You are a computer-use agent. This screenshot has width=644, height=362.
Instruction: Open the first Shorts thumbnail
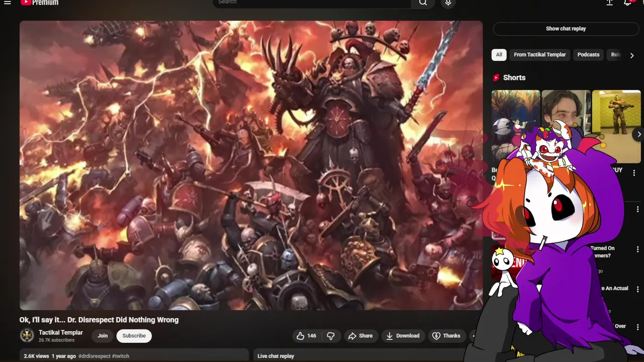click(x=515, y=126)
